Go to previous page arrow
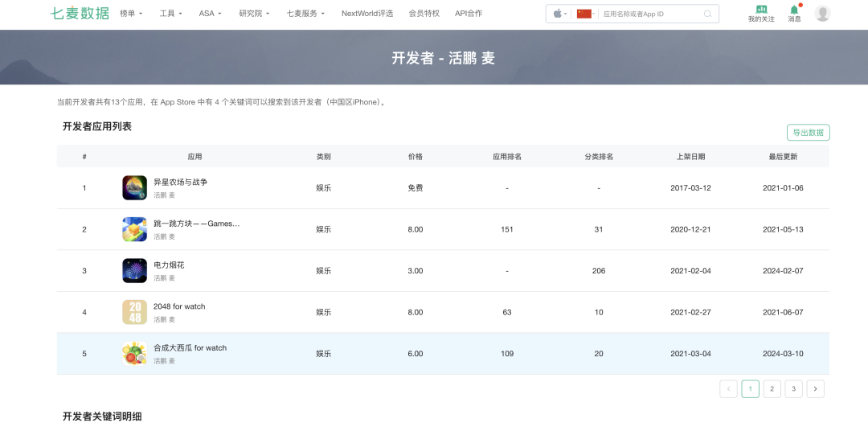Viewport: 868px width, 427px height. (x=728, y=388)
